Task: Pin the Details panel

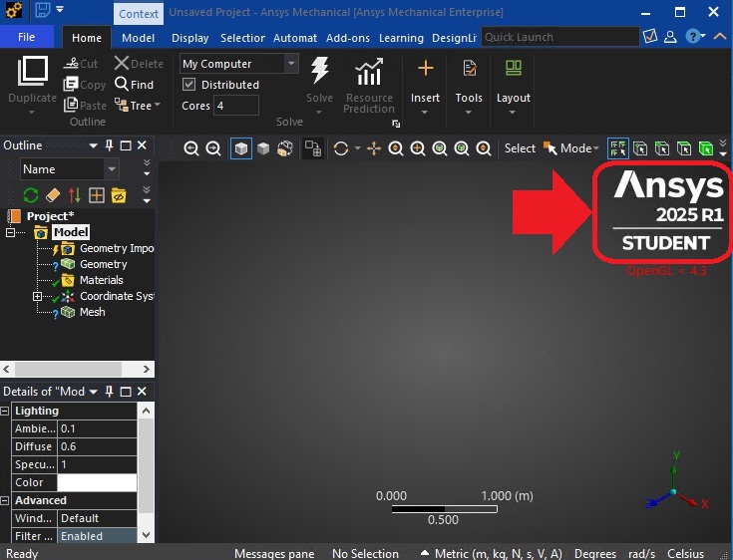Action: (109, 392)
